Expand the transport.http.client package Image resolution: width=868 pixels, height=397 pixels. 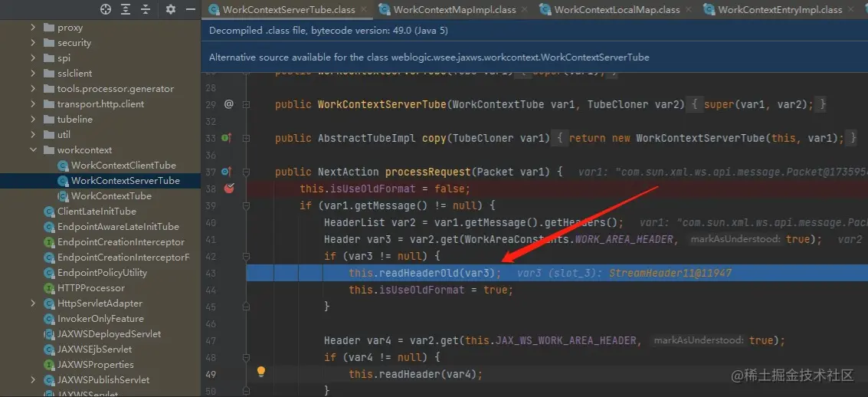coord(33,104)
